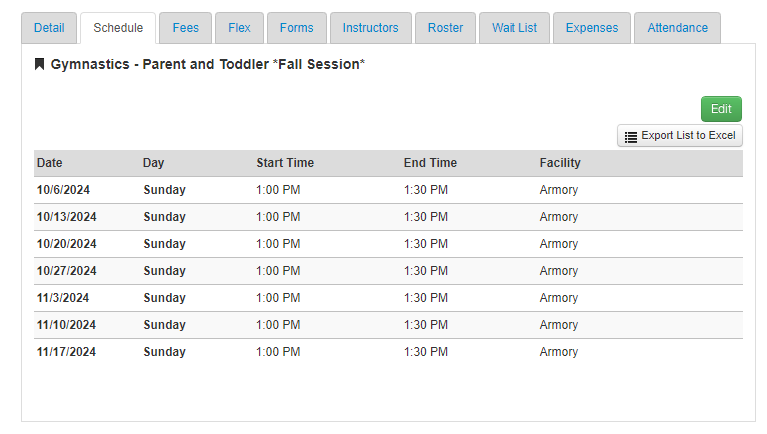Open the Flex tab
Screen dimensions: 767x434
pos(239,28)
